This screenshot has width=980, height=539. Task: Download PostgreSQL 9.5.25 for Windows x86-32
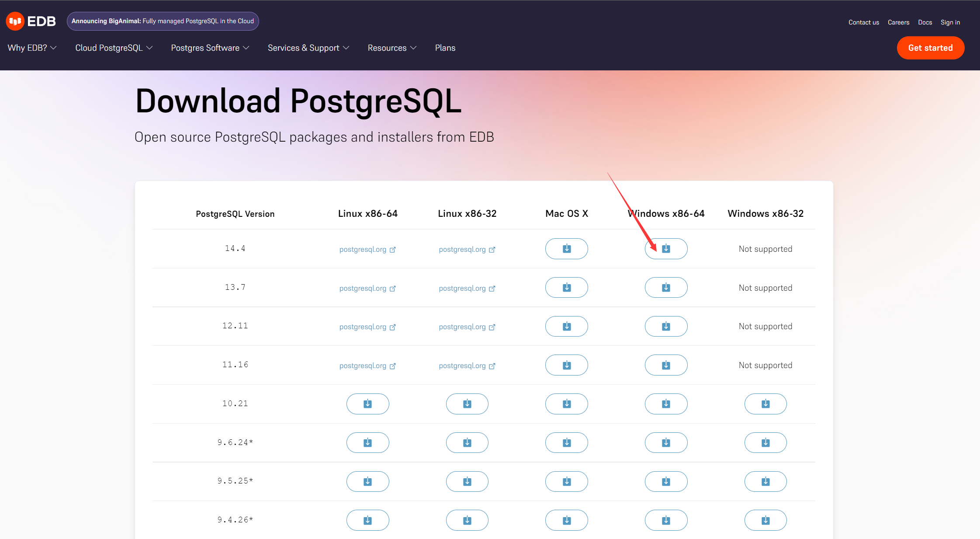click(x=765, y=481)
